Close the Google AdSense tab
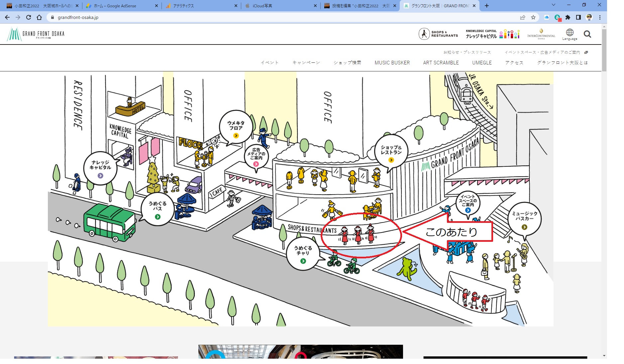Screen dimensions: 624x364 click(156, 6)
